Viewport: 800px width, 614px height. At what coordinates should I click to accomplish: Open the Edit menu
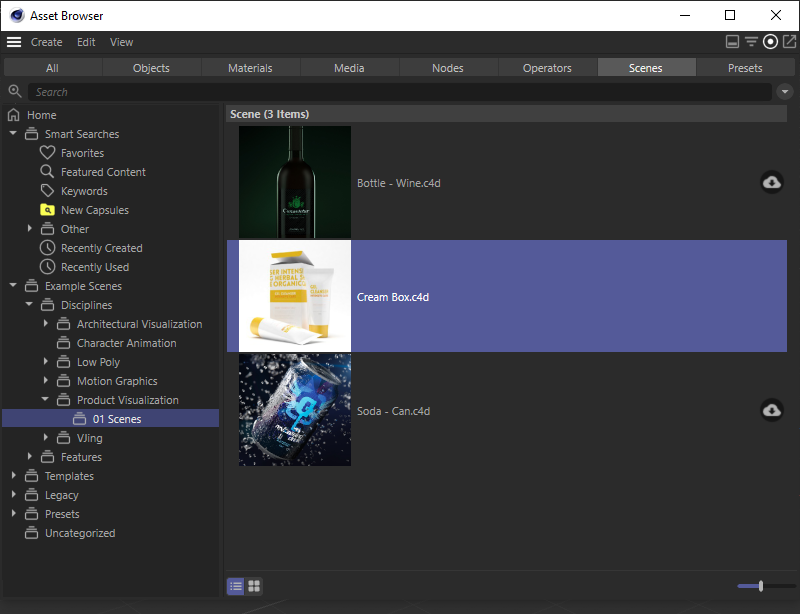click(86, 42)
